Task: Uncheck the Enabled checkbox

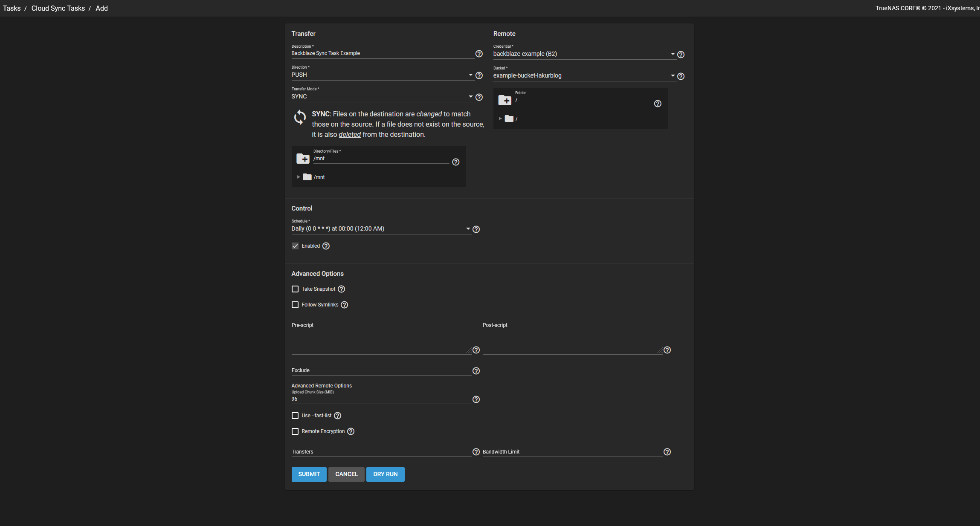Action: (x=295, y=246)
